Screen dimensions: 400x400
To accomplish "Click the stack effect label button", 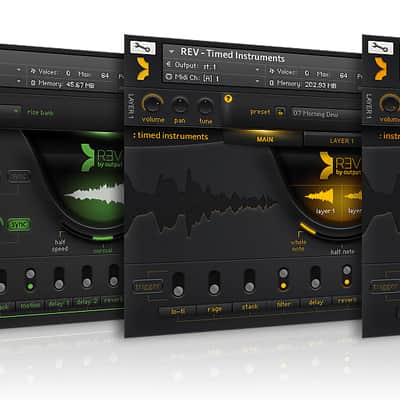I will tap(250, 306).
